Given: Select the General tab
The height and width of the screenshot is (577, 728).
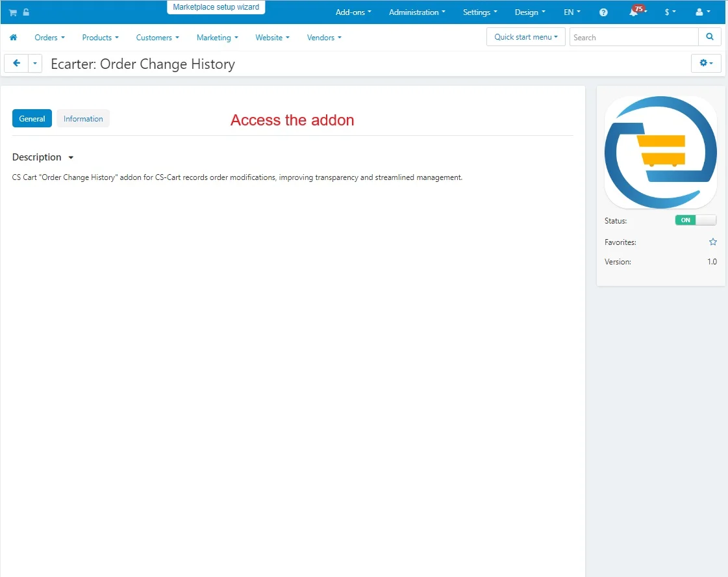Looking at the screenshot, I should 32,118.
